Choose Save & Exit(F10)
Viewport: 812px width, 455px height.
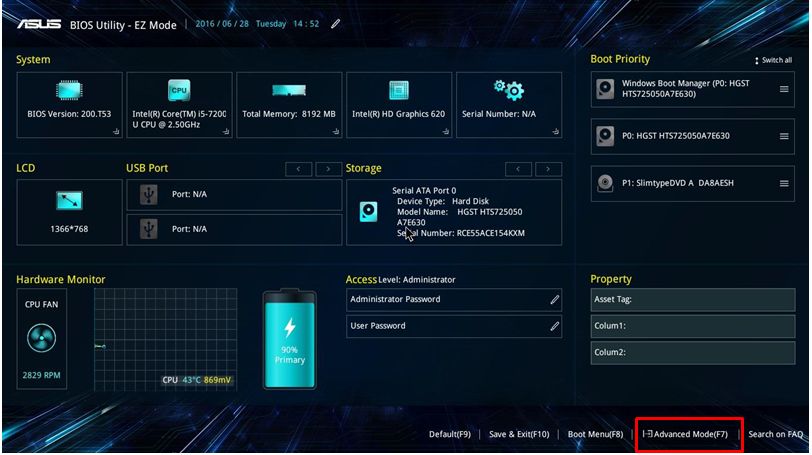pyautogui.click(x=519, y=434)
